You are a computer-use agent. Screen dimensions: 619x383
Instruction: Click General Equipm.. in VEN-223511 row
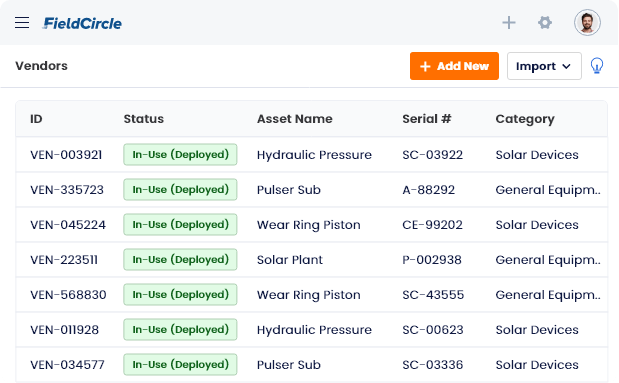pos(548,260)
